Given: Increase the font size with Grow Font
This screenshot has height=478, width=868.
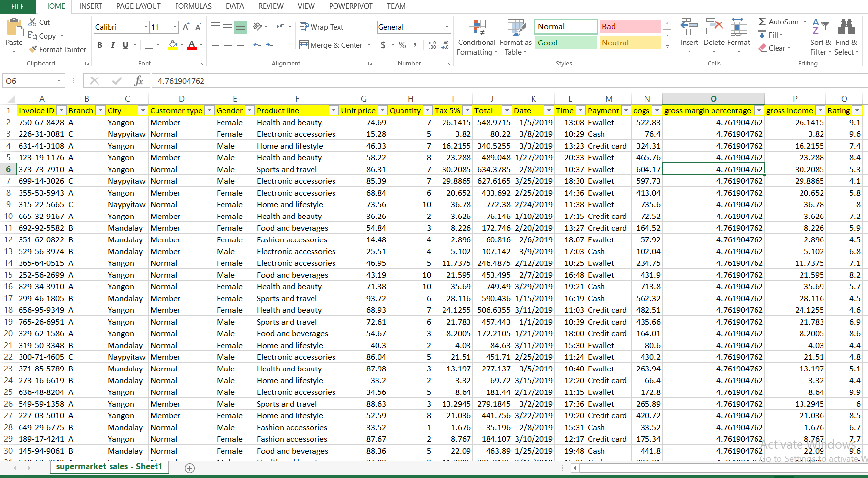Looking at the screenshot, I should click(x=185, y=27).
